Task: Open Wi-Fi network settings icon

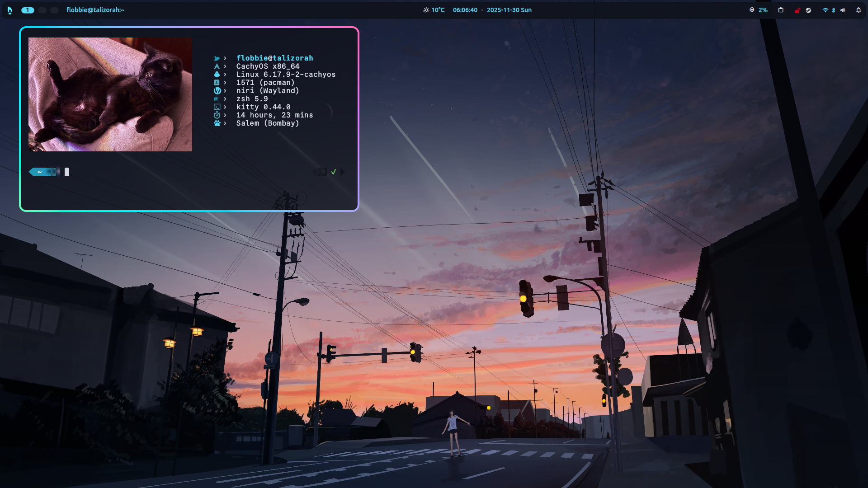Action: (x=825, y=10)
